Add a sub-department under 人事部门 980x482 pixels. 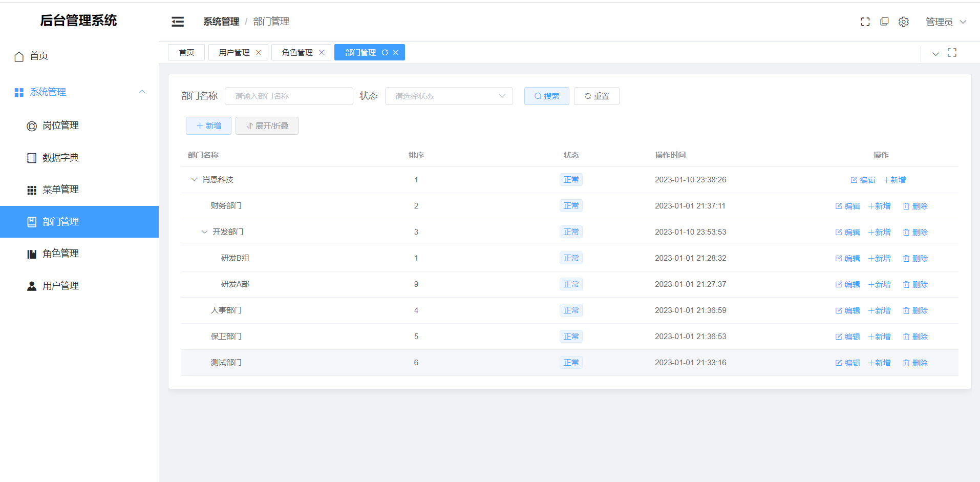coord(879,310)
